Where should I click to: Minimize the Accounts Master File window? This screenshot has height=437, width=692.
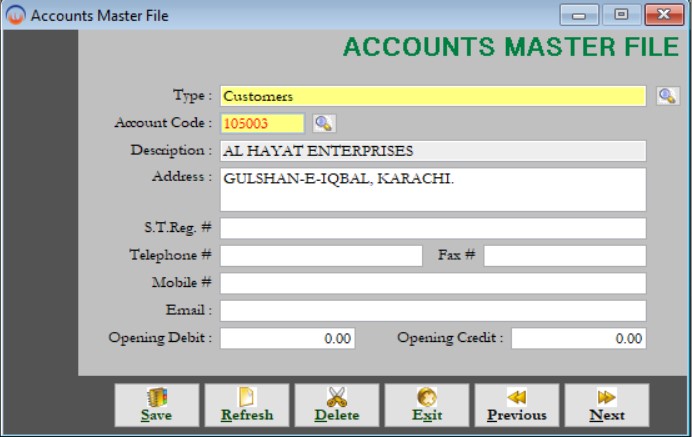coord(579,15)
